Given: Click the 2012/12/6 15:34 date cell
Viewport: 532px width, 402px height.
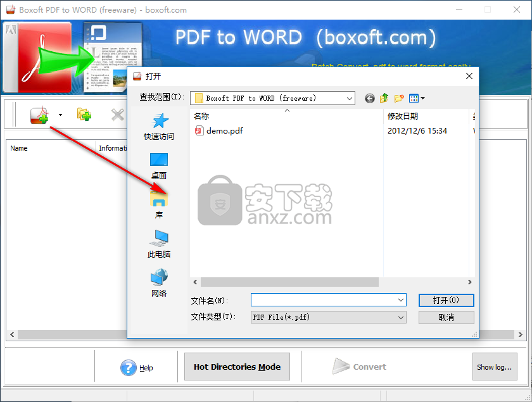Looking at the screenshot, I should [x=417, y=130].
